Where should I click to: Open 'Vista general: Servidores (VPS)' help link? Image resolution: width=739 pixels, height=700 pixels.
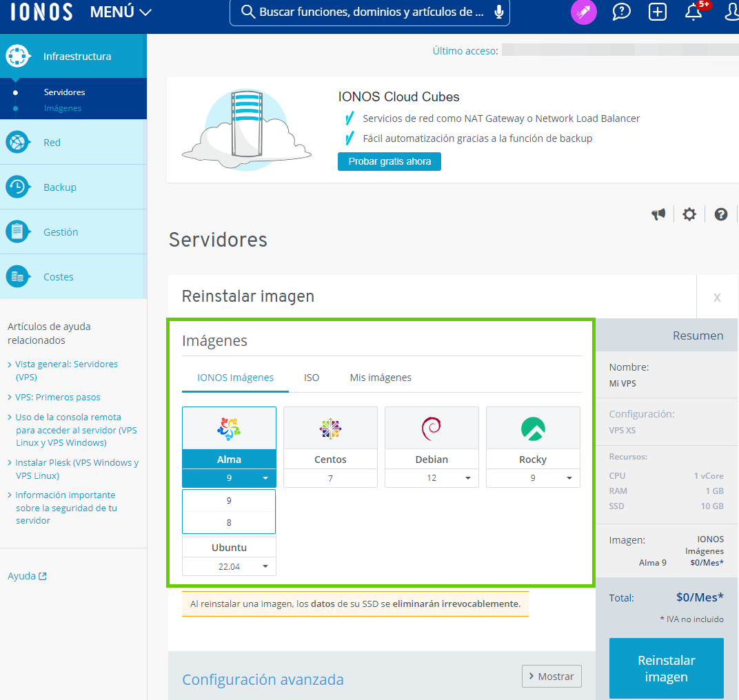pos(66,371)
